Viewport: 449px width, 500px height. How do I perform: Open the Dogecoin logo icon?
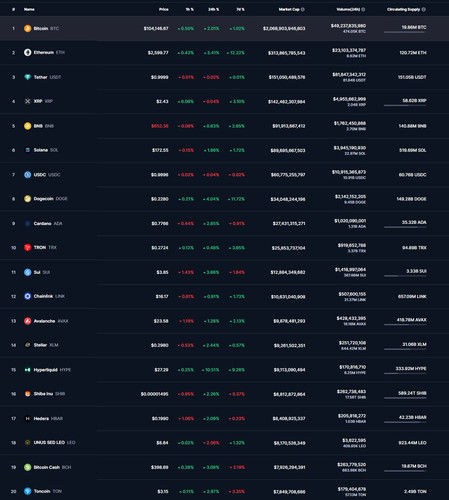point(28,199)
